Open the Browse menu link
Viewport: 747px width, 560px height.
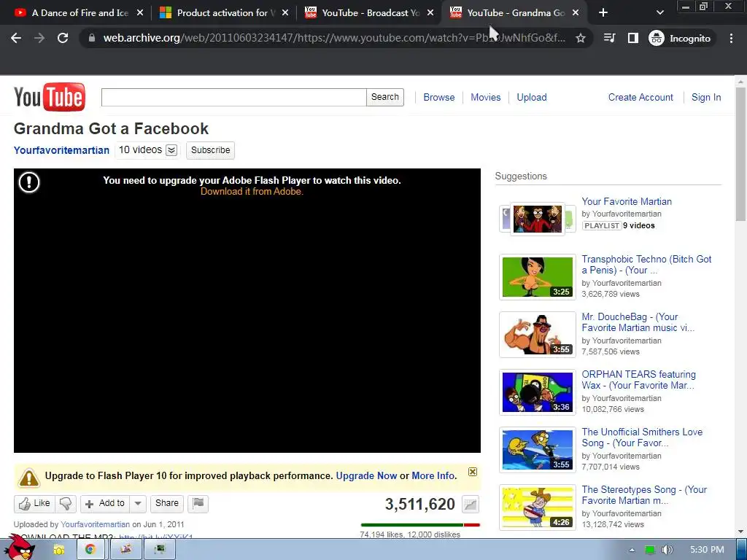click(438, 97)
